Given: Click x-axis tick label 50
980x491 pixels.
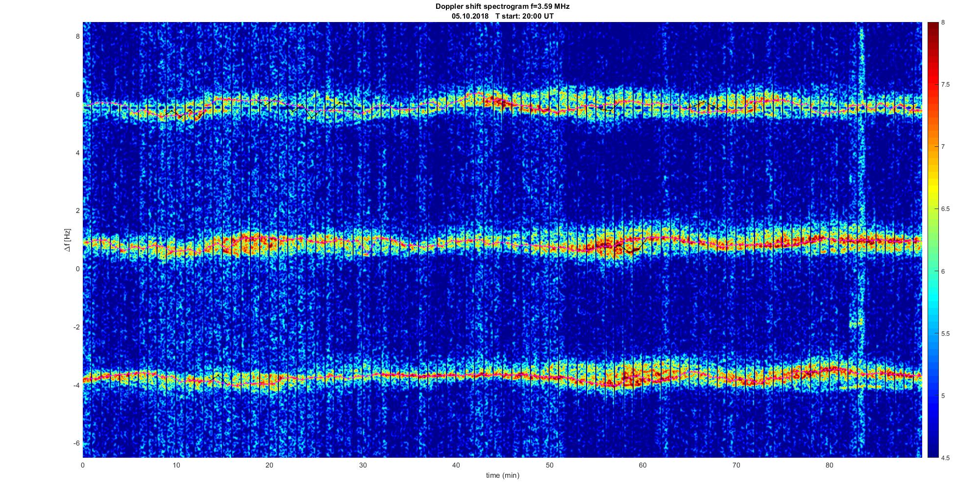Looking at the screenshot, I should (x=550, y=465).
